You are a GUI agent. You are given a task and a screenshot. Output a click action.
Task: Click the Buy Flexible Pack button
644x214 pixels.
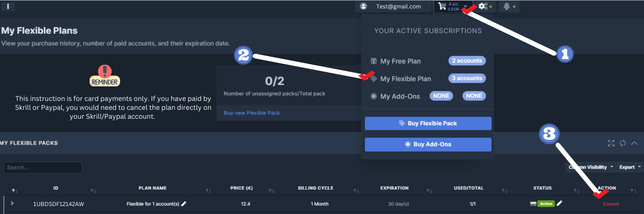(428, 123)
